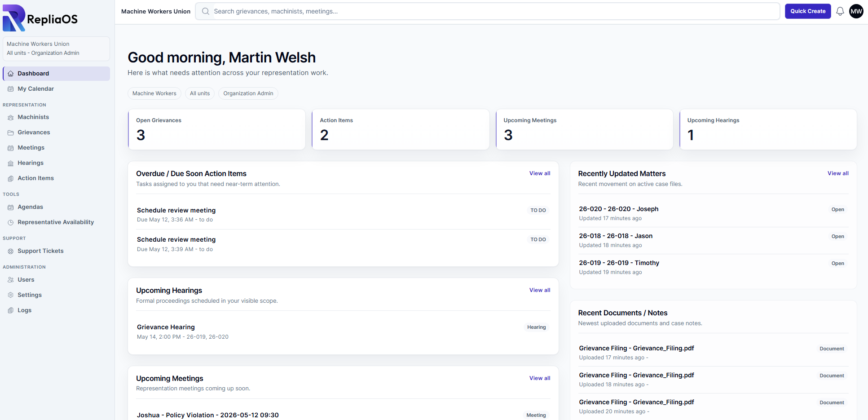Open the Upcoming Hearings stat card

(768, 129)
